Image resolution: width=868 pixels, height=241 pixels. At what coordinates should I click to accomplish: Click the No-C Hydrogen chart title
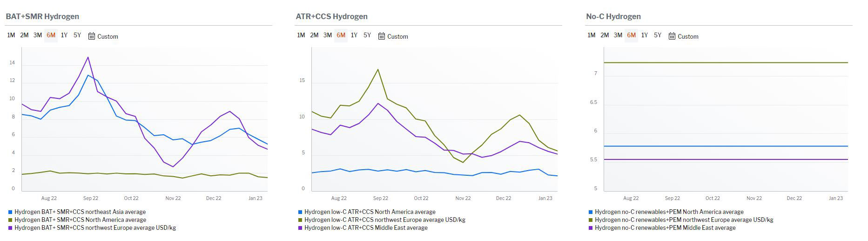613,17
